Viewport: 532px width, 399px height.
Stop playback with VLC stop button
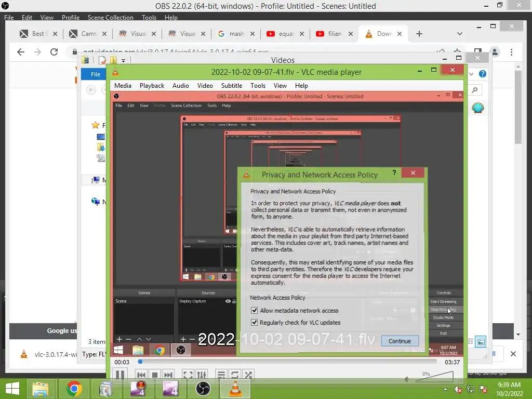pos(155,375)
